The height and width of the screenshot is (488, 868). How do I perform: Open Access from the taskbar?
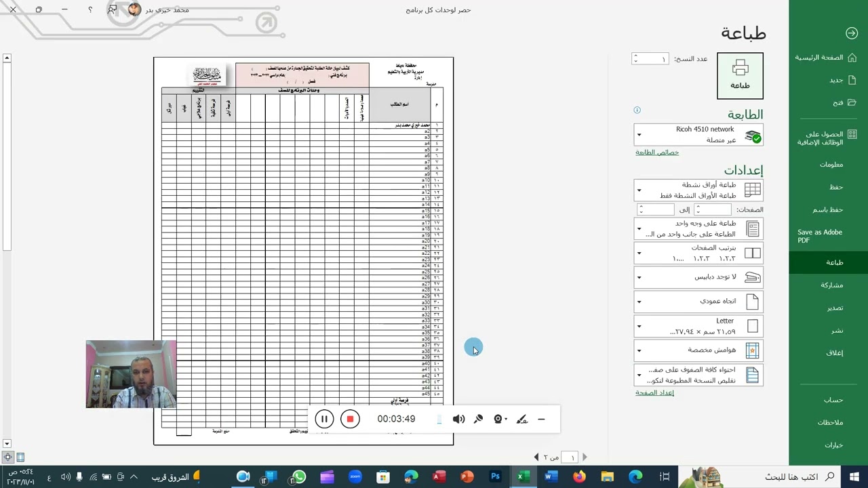point(439,476)
